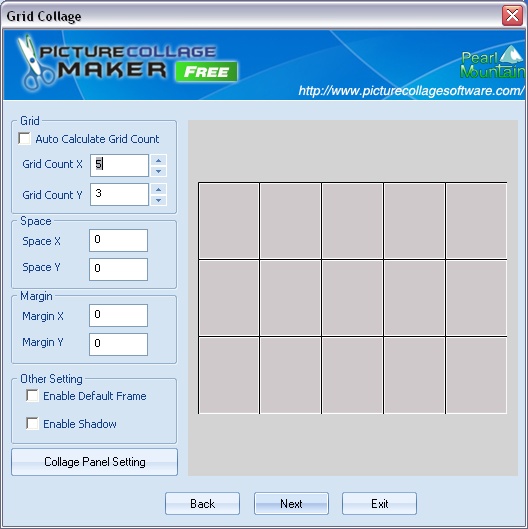Close the Grid Collage dialog

click(x=512, y=16)
